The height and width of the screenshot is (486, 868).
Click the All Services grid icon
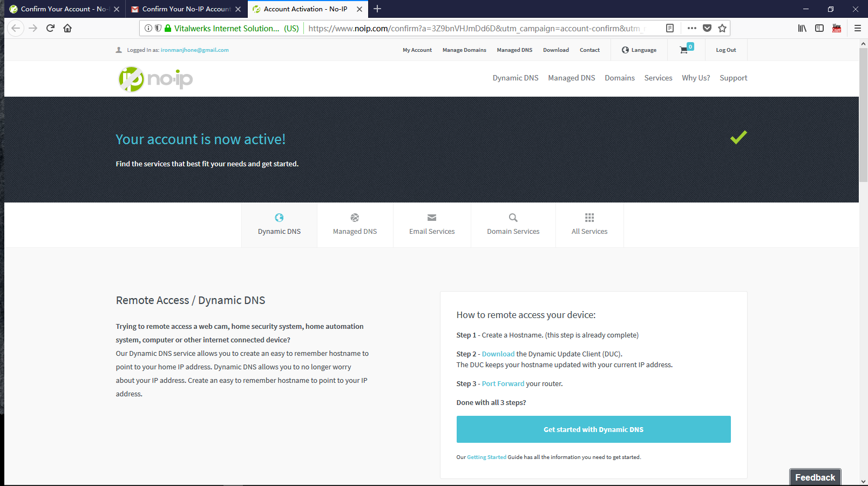589,218
